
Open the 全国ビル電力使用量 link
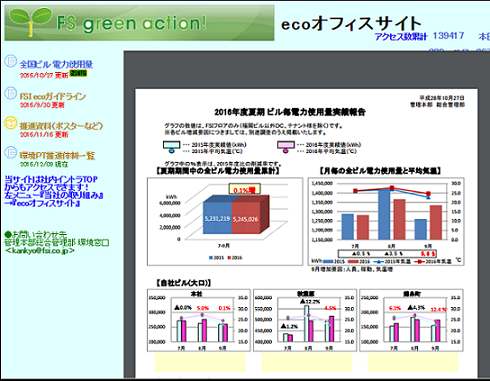pos(56,64)
